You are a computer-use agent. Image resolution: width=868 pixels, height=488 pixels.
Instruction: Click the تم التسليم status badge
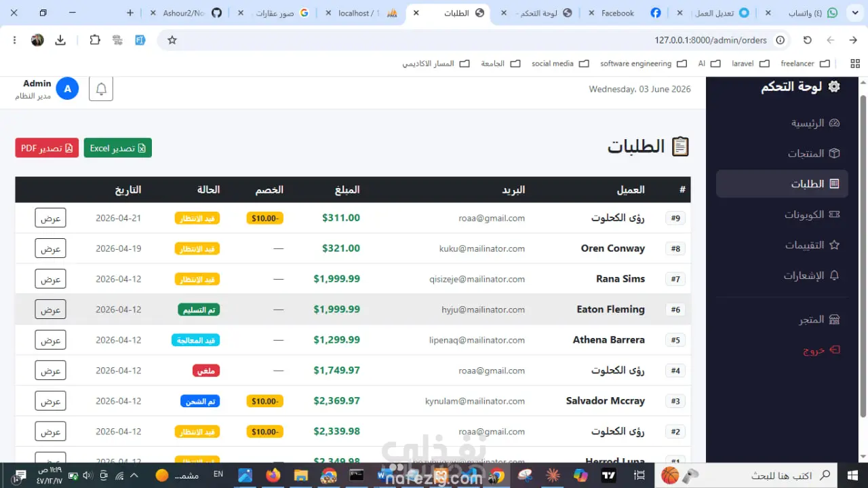tap(199, 309)
